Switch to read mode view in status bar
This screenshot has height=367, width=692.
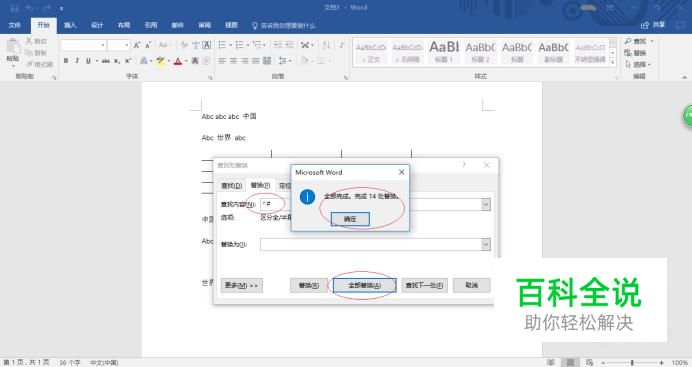point(551,362)
